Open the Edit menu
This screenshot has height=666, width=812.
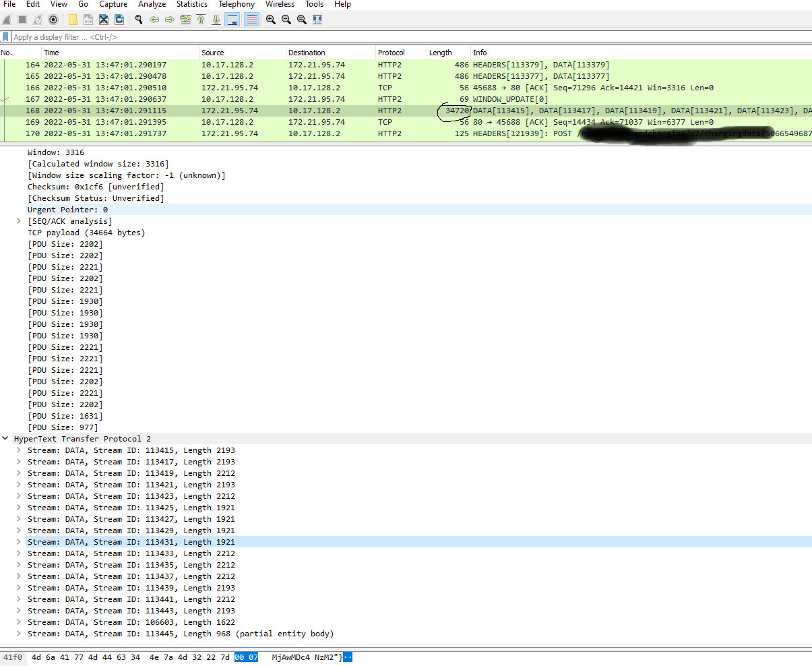(33, 4)
